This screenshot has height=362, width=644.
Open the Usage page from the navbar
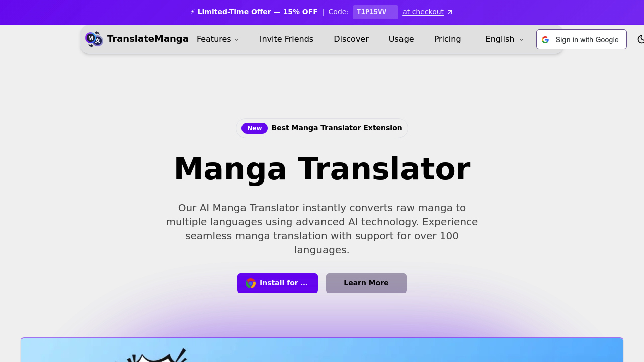[x=401, y=39]
